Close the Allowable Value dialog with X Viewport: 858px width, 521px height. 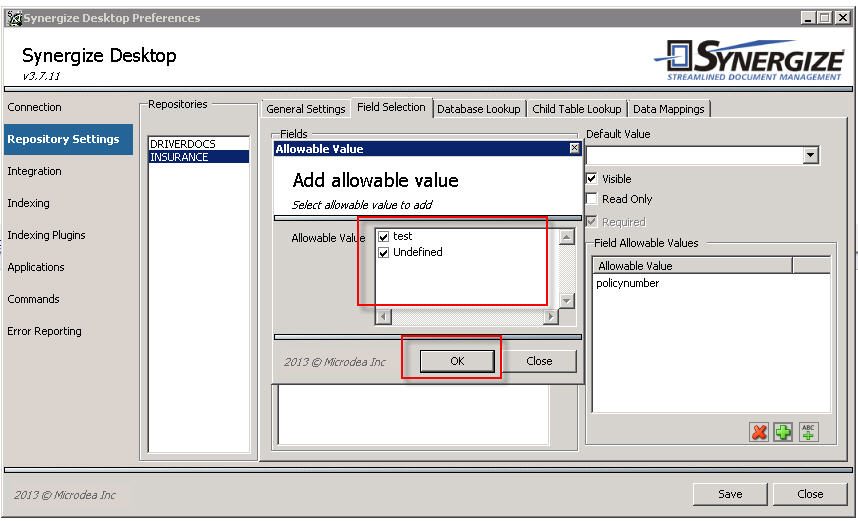[574, 148]
